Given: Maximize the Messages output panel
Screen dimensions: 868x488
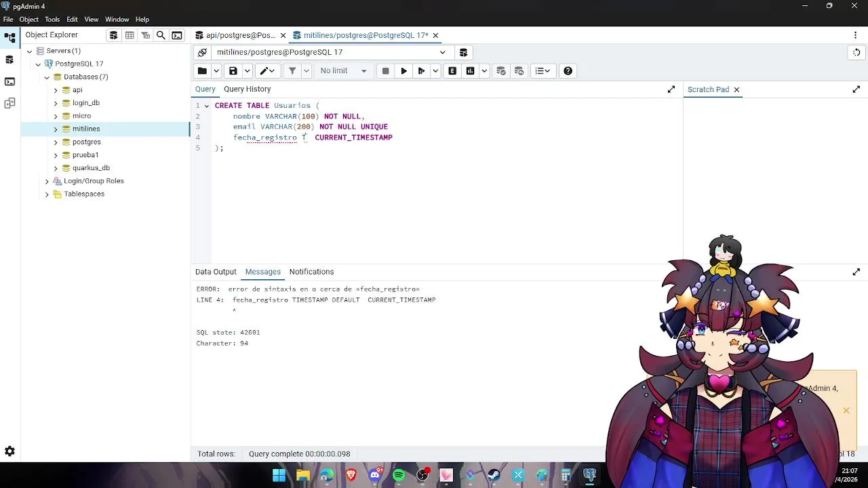Looking at the screenshot, I should pyautogui.click(x=856, y=272).
